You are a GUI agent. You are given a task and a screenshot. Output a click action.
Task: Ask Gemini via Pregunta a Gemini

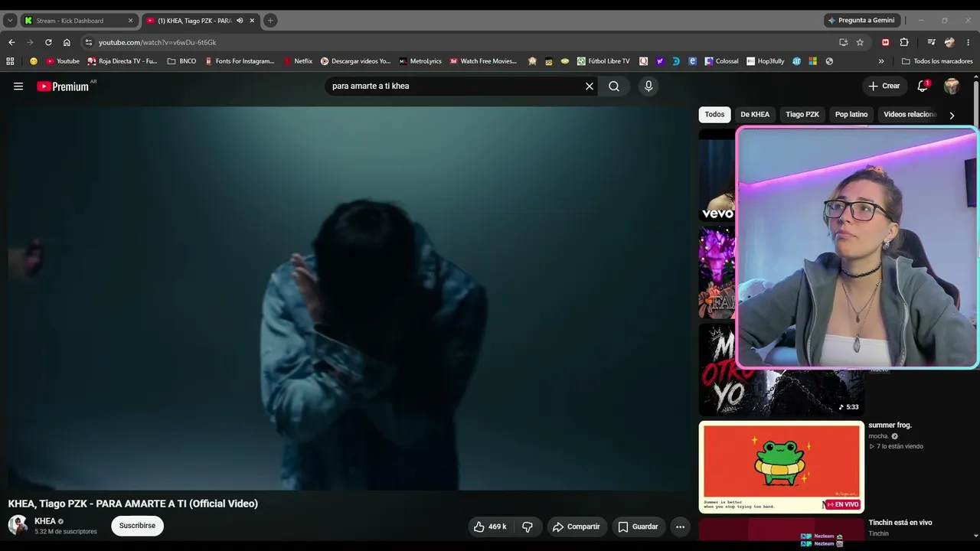point(861,21)
